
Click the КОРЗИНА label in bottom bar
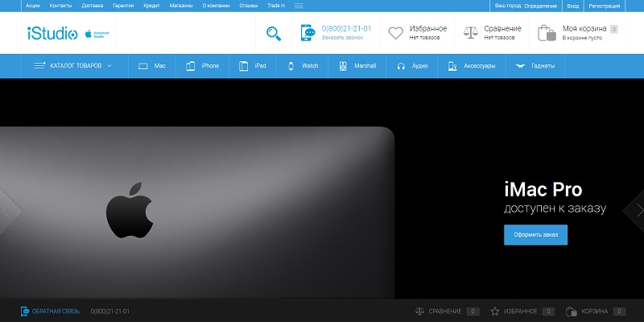(595, 312)
